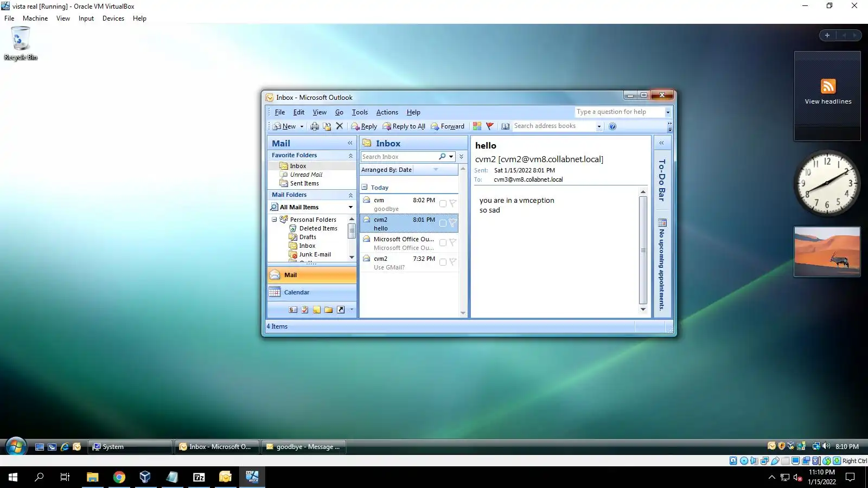Toggle flag on Microsoft Office Outlook message
This screenshot has height=488, width=868.
coord(452,243)
